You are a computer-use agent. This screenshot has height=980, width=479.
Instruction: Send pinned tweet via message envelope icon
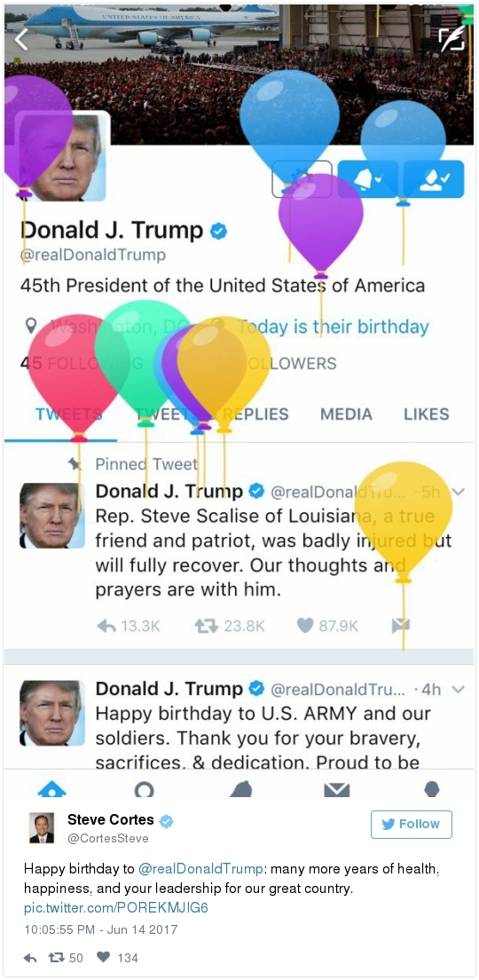pyautogui.click(x=400, y=626)
